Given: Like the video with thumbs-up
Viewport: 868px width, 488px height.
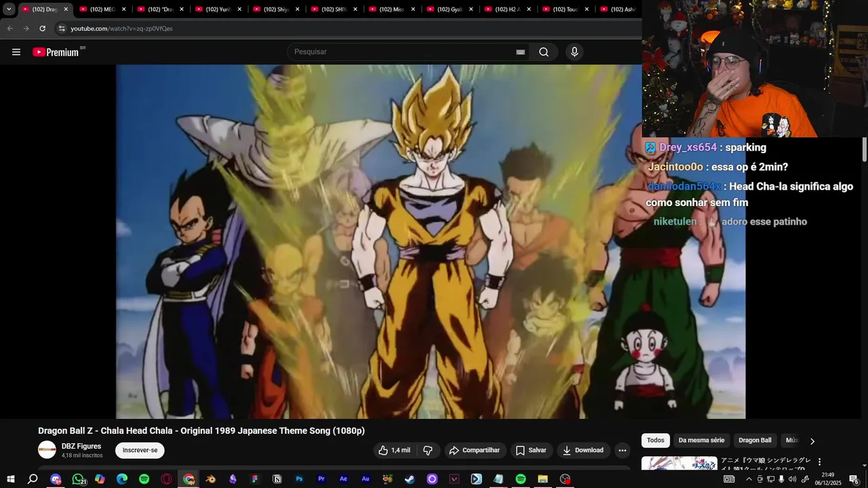Looking at the screenshot, I should tap(394, 450).
